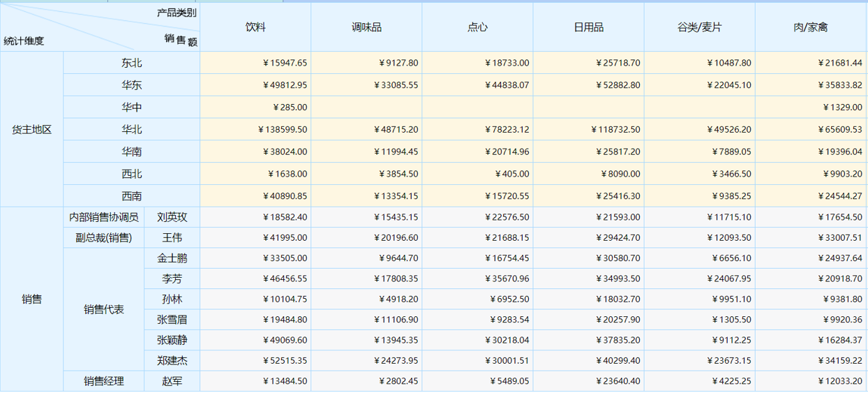This screenshot has height=393, width=868.
Task: Click the 东北 region row header
Action: pos(131,63)
